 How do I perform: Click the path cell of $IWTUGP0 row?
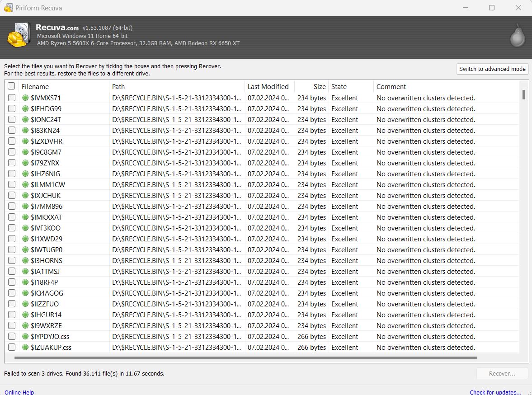(176, 250)
